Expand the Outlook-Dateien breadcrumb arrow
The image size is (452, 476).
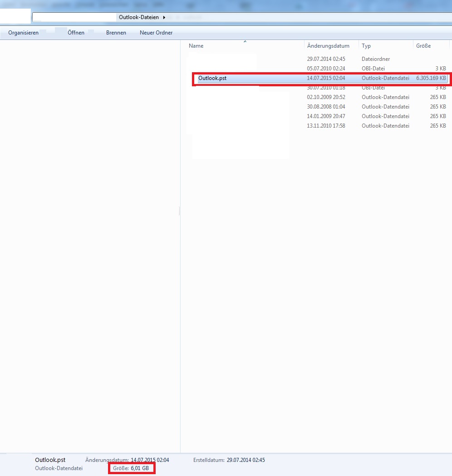[x=164, y=17]
